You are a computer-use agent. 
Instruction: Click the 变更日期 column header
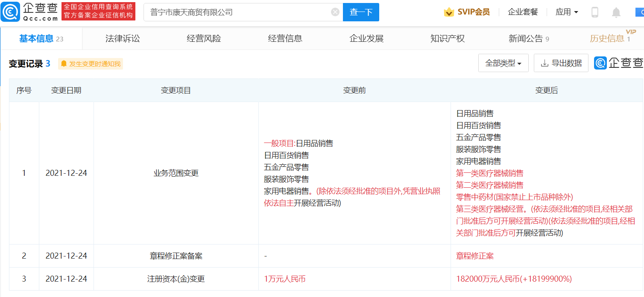[66, 90]
